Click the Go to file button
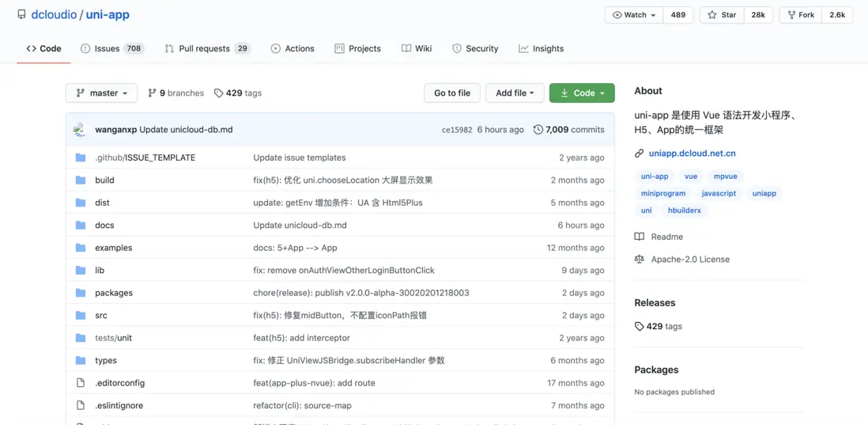Viewport: 868px width, 425px height. tap(452, 93)
